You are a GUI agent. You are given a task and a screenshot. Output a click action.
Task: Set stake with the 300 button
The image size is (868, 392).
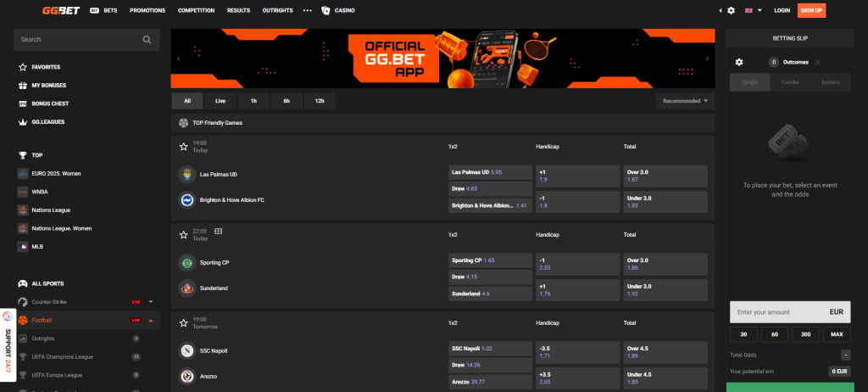click(805, 334)
